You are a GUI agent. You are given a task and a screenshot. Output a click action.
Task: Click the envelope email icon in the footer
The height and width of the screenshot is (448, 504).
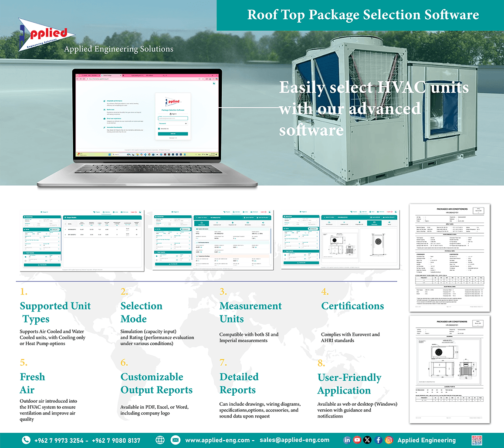point(176,440)
